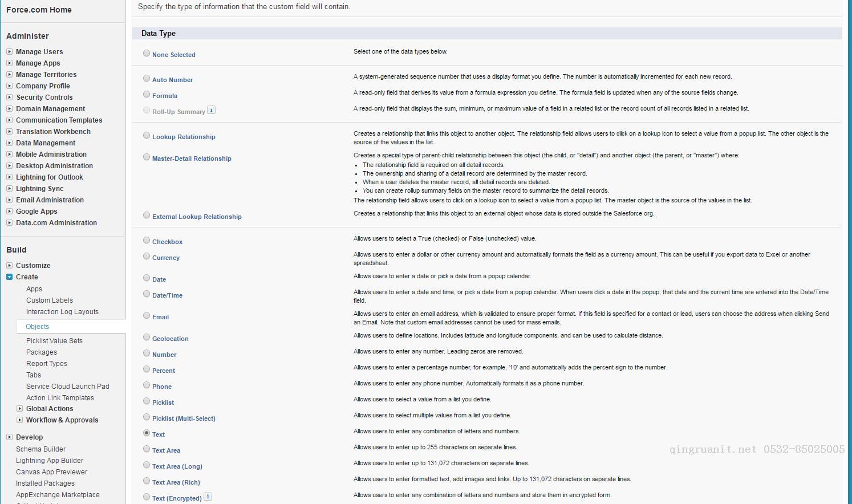Image resolution: width=852 pixels, height=504 pixels.
Task: Click Email Administration label
Action: pos(50,200)
